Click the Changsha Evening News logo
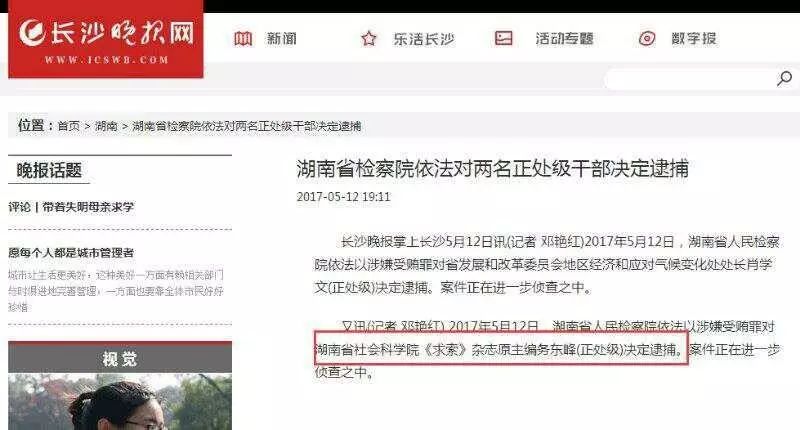 pos(106,39)
